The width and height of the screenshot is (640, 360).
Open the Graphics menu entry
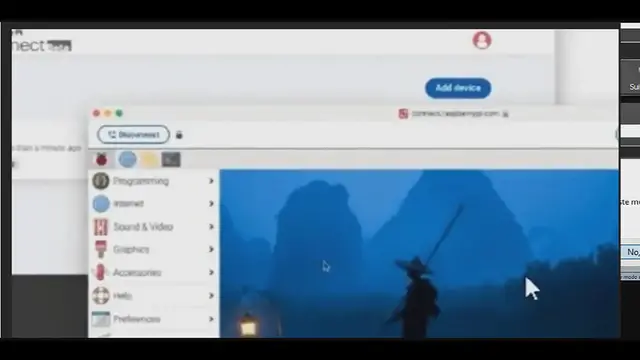(154, 249)
